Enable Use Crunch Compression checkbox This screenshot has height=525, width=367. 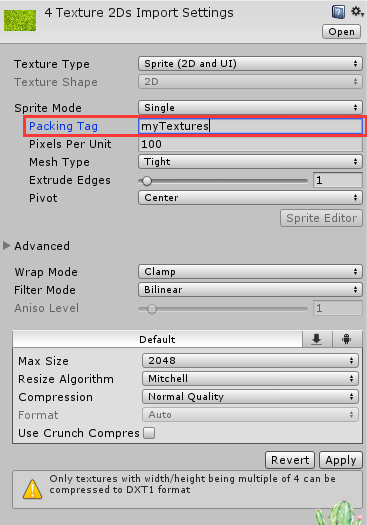[149, 433]
